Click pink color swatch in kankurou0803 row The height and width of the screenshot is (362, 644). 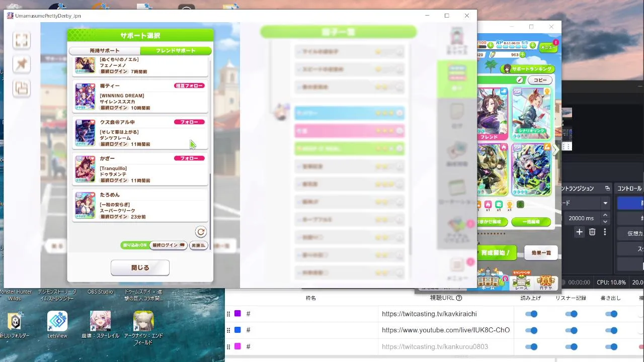click(x=237, y=346)
